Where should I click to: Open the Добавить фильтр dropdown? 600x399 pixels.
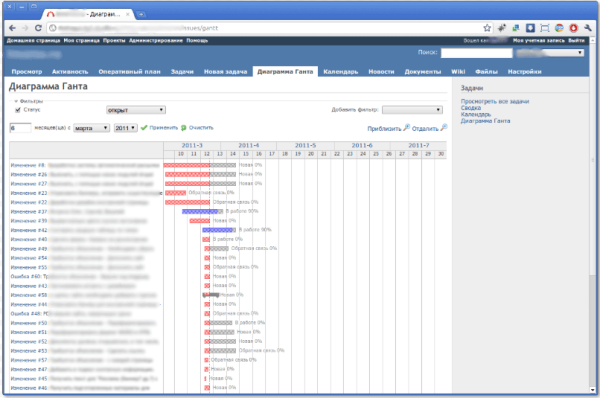coord(412,110)
